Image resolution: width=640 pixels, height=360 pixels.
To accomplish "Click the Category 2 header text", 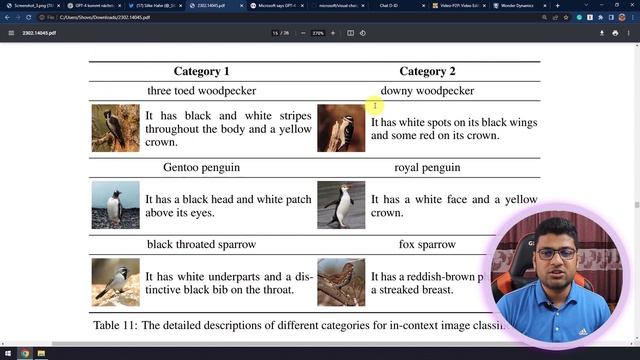I will pyautogui.click(x=427, y=71).
